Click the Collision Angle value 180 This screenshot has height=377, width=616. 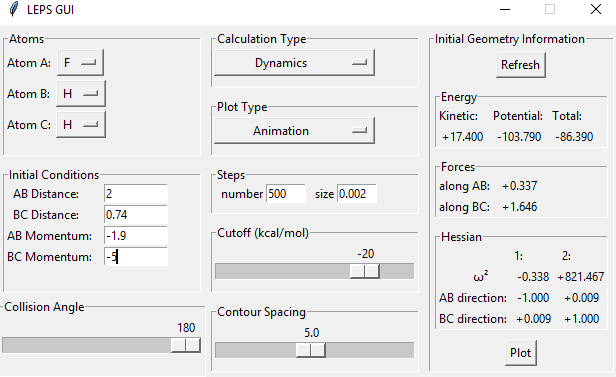(x=186, y=328)
